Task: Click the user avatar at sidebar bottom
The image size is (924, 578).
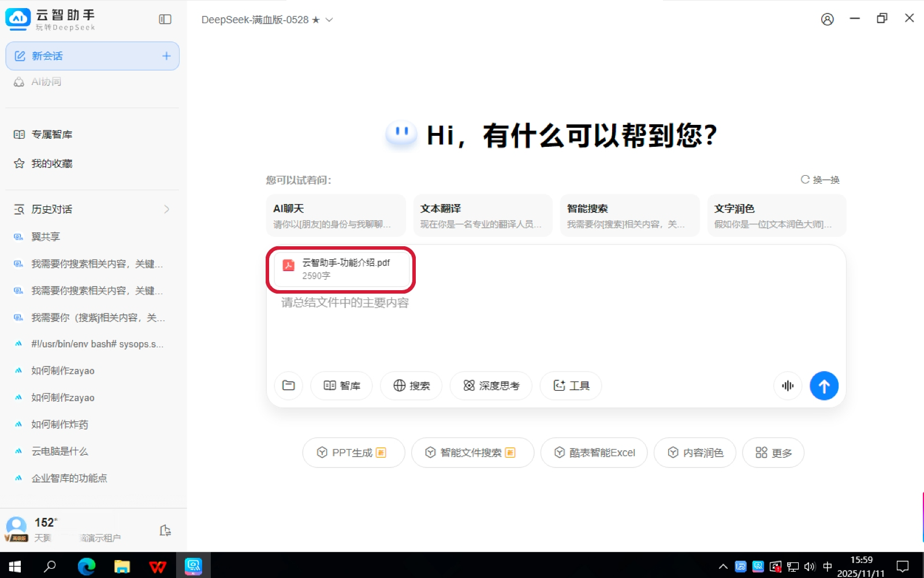Action: (16, 529)
